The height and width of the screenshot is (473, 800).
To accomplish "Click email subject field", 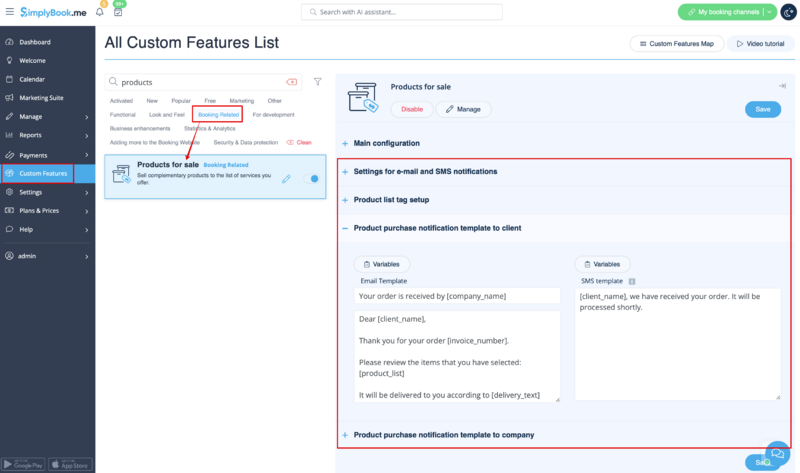I will pos(457,296).
